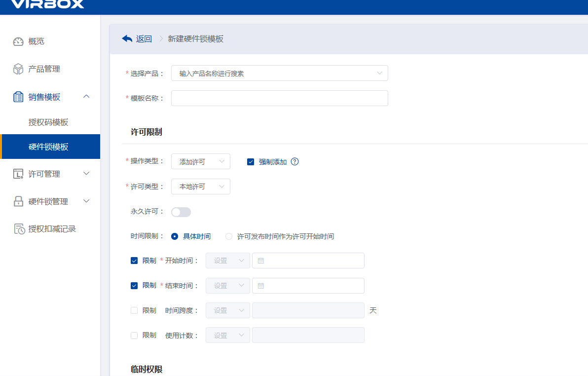The width and height of the screenshot is (588, 376).
Task: Select the 具体时间 radio button
Action: pos(174,236)
